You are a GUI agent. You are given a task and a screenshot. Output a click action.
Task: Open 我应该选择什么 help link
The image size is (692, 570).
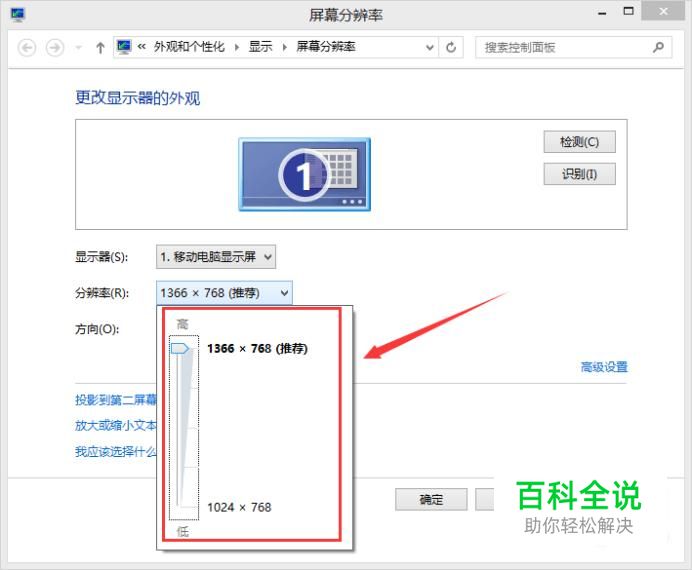pyautogui.click(x=116, y=451)
